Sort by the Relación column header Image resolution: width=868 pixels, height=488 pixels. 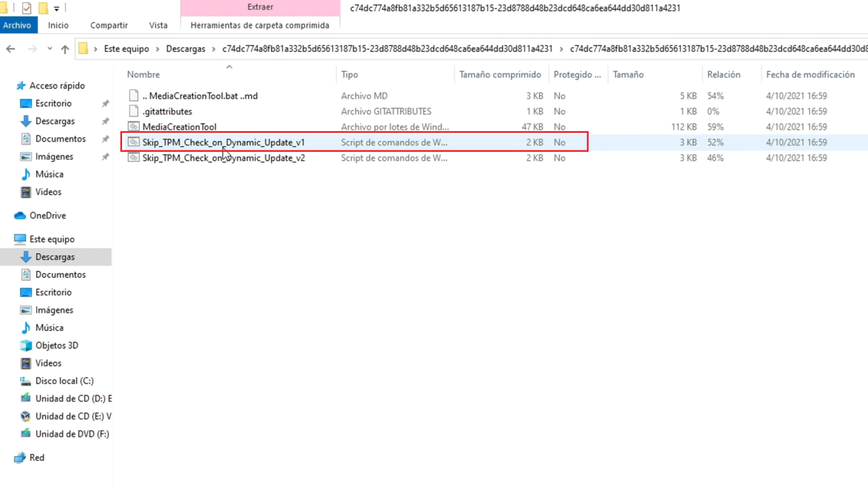pyautogui.click(x=723, y=75)
